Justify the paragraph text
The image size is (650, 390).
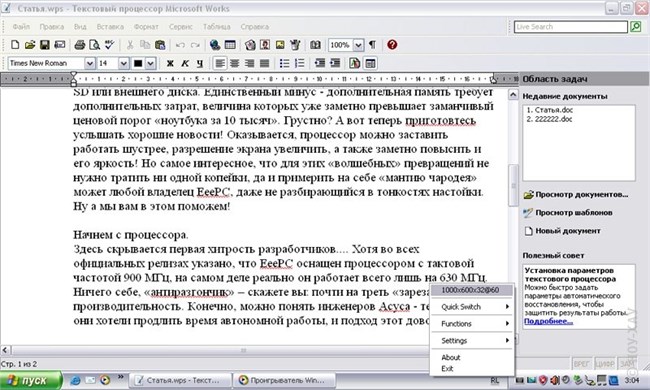click(x=264, y=63)
